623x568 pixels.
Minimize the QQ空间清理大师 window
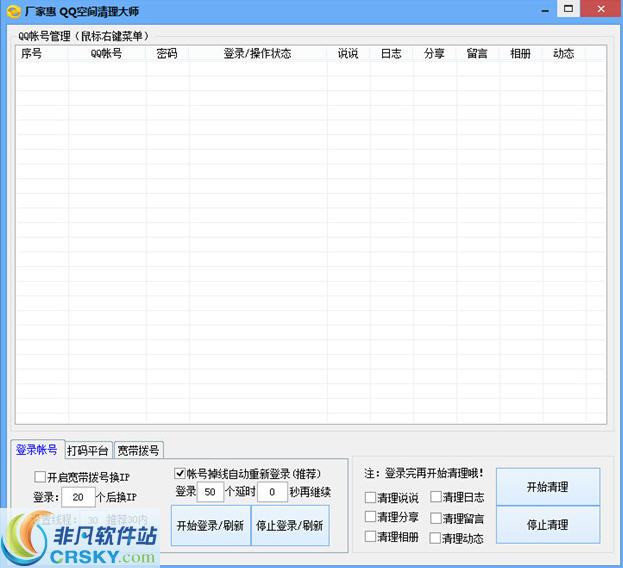pyautogui.click(x=545, y=10)
